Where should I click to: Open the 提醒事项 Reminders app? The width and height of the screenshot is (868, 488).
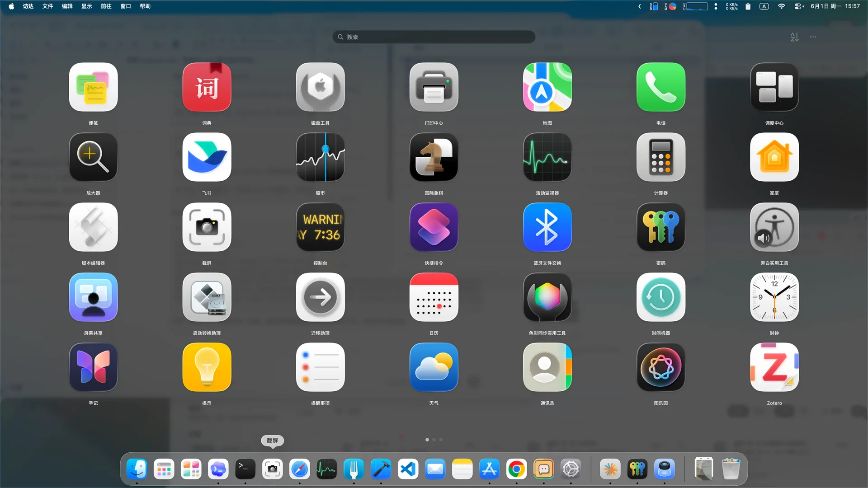pos(320,367)
